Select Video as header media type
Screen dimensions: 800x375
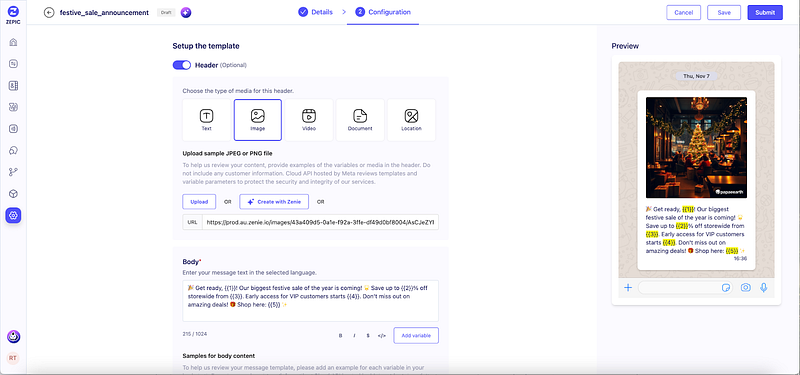pyautogui.click(x=309, y=120)
